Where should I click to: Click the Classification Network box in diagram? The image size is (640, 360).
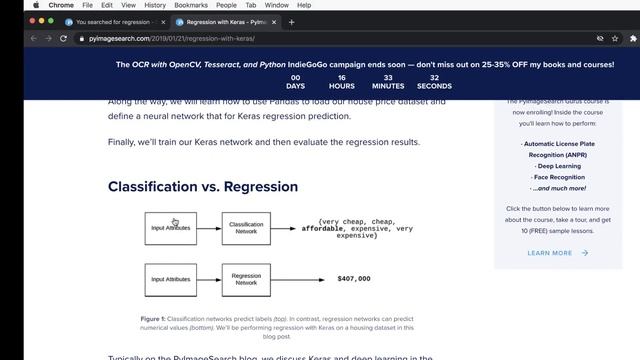[x=246, y=228]
